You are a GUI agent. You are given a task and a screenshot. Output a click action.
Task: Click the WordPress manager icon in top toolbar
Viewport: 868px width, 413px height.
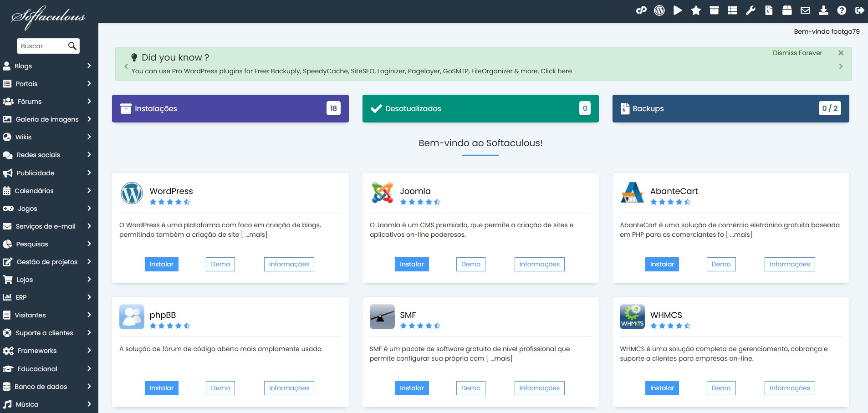tap(659, 10)
